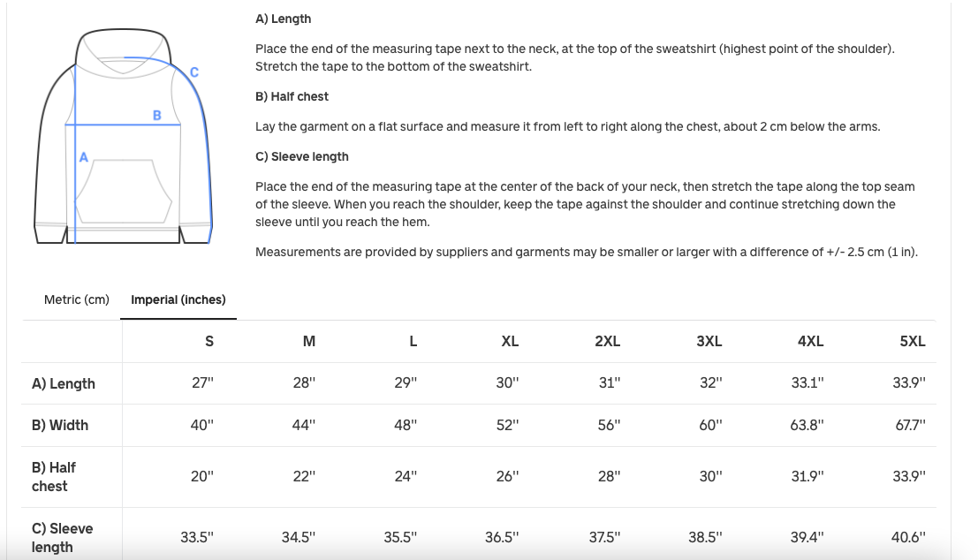
Task: Click the blue letter B on the diagram
Action: (x=157, y=115)
